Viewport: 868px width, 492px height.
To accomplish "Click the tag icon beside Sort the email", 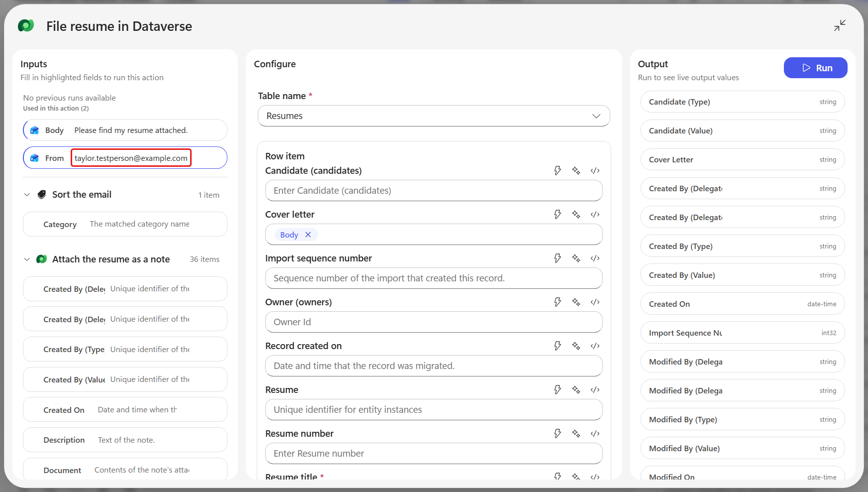I will [42, 195].
